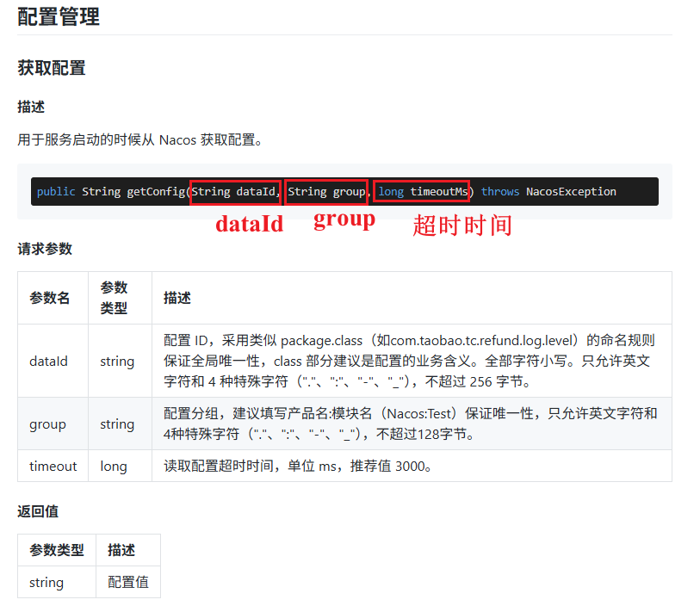This screenshot has height=612, width=700.
Task: Click the 配置管理 page heading
Action: click(59, 17)
